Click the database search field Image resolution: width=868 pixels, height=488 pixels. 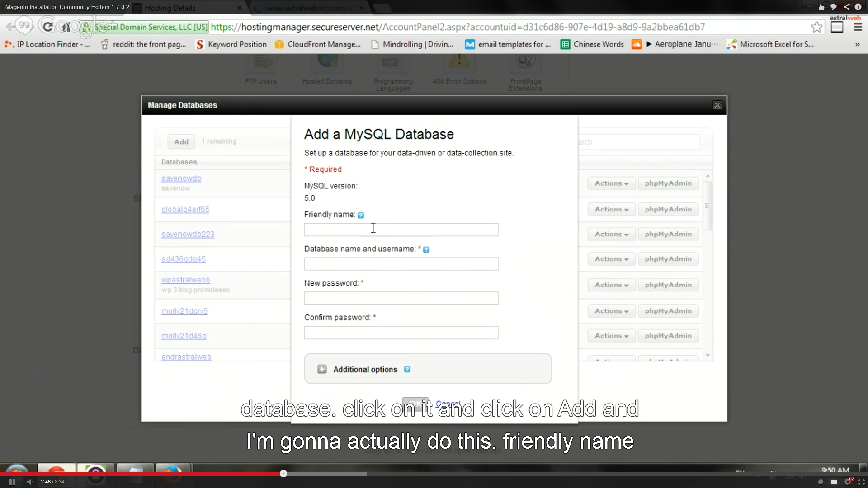pos(639,142)
